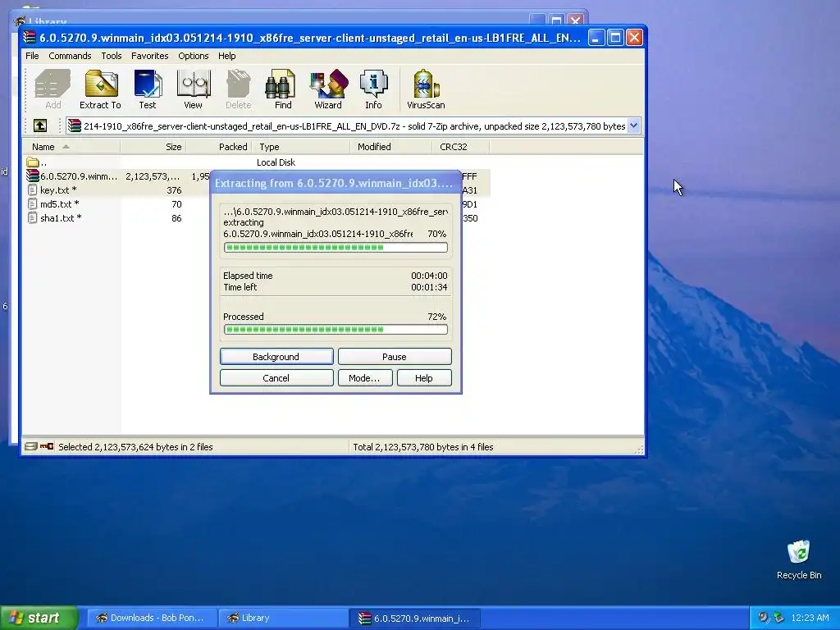Click the 'Local Disk' type text

(276, 162)
